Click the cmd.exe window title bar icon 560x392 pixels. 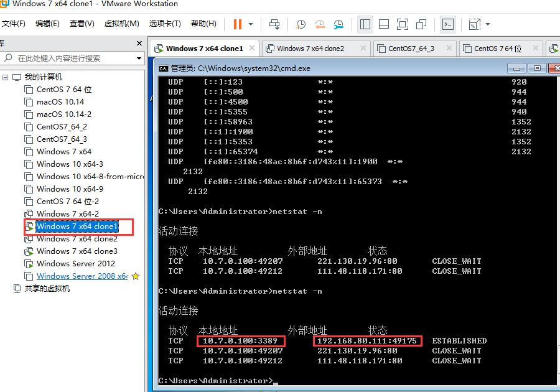[164, 68]
